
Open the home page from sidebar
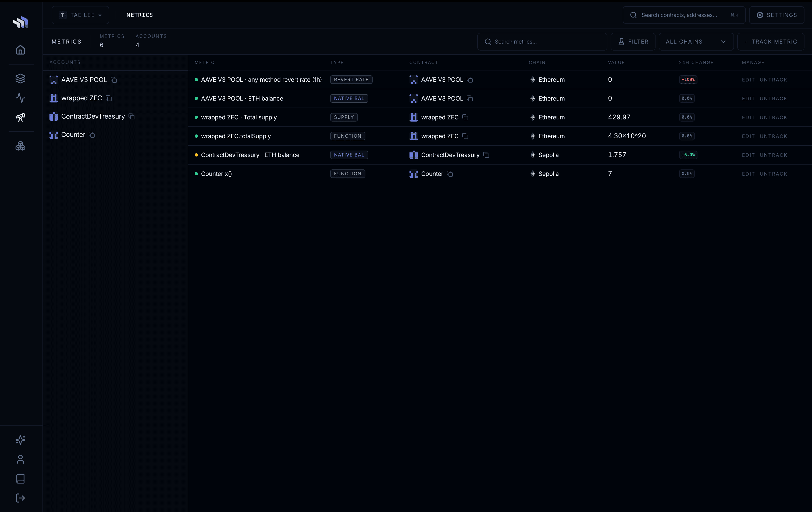[x=21, y=50]
